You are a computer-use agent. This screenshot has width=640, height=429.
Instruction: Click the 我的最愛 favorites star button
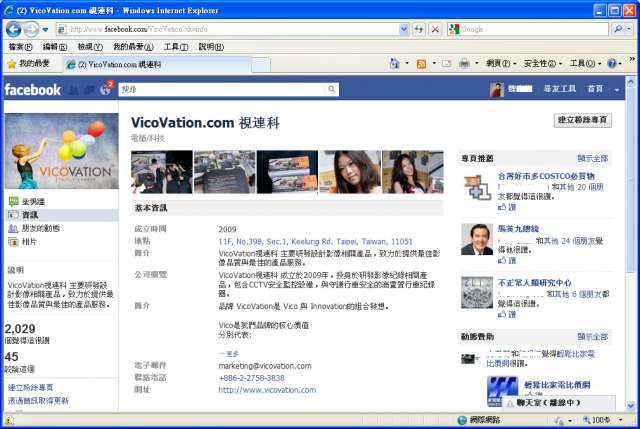[29, 64]
